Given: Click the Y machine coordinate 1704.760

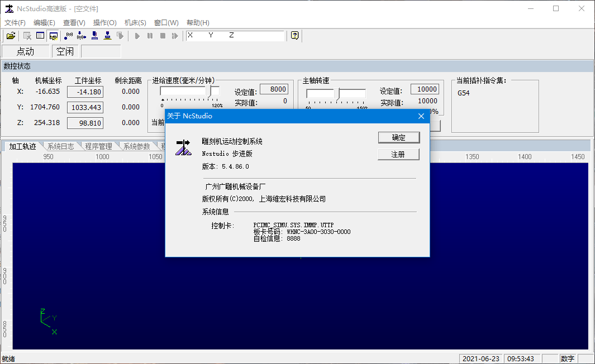Looking at the screenshot, I should pos(45,107).
